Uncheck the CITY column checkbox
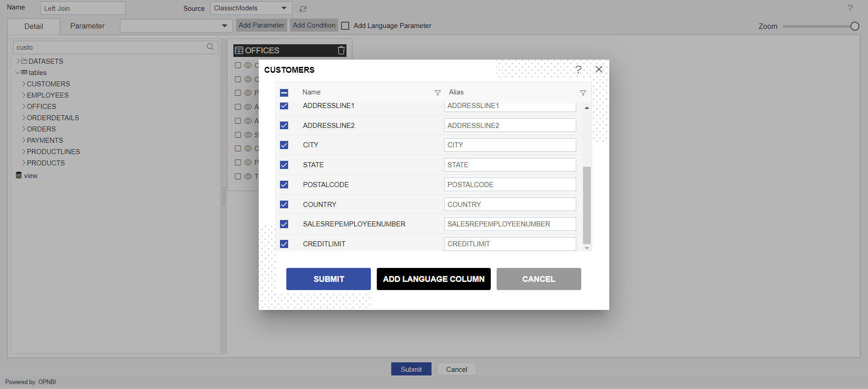Screen dimensions: 868x389 [284, 145]
